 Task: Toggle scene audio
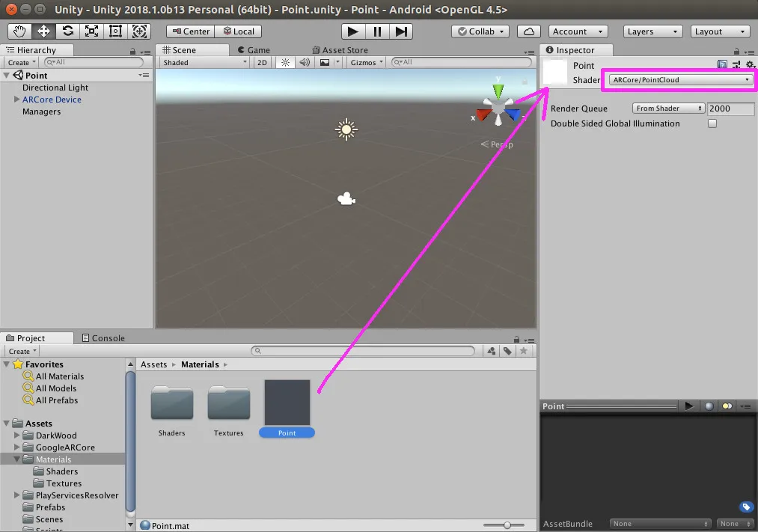point(305,62)
